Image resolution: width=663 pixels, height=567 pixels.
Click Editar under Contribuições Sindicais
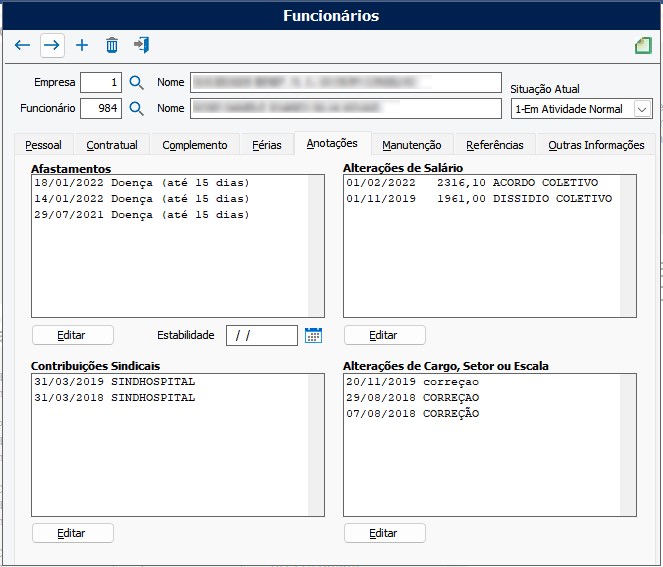pyautogui.click(x=72, y=533)
